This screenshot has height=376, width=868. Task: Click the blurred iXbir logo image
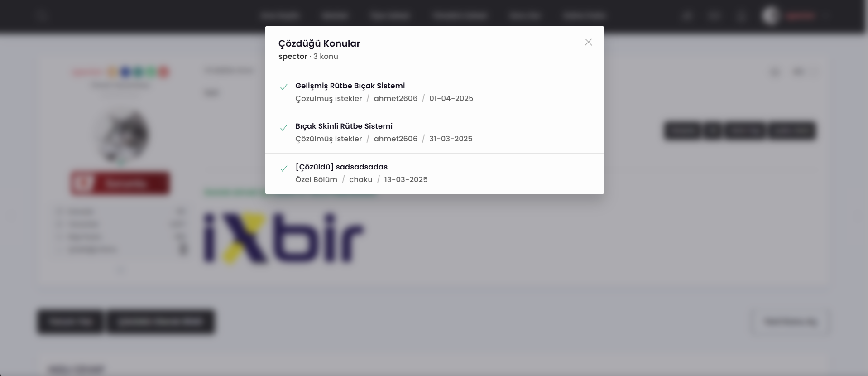tap(283, 238)
